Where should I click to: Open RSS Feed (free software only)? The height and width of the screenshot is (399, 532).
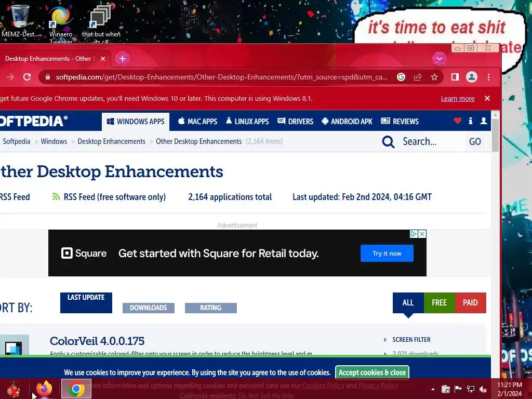click(x=109, y=197)
